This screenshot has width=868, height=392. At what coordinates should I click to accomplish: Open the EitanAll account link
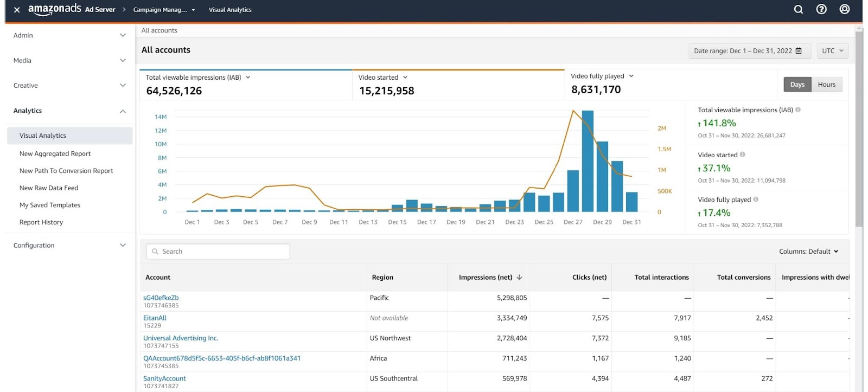155,318
